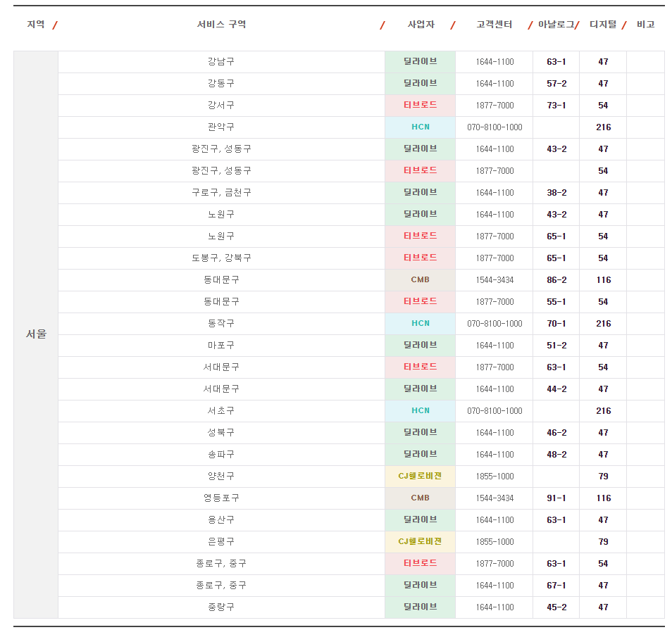
Task: Click the 도봉구, 강북구 service area cell
Action: click(x=221, y=258)
